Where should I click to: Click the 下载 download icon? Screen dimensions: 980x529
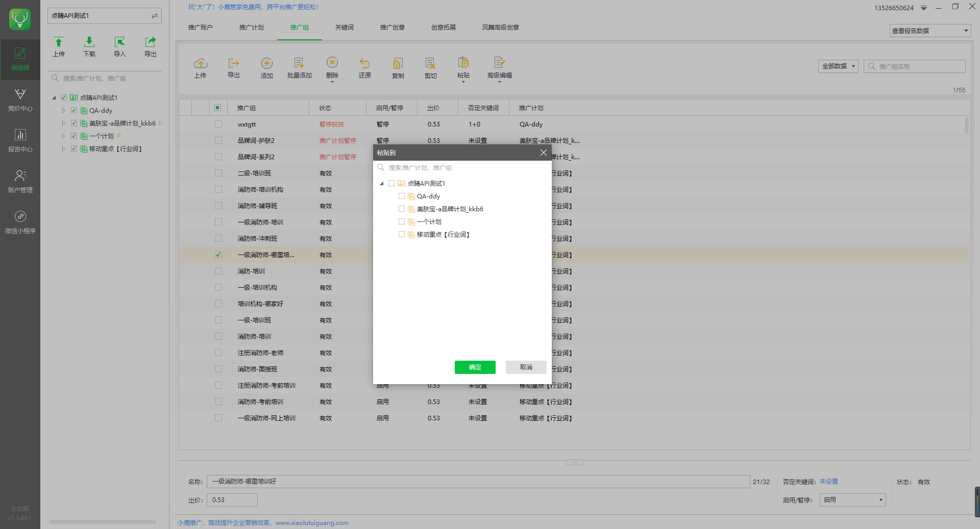tap(89, 46)
